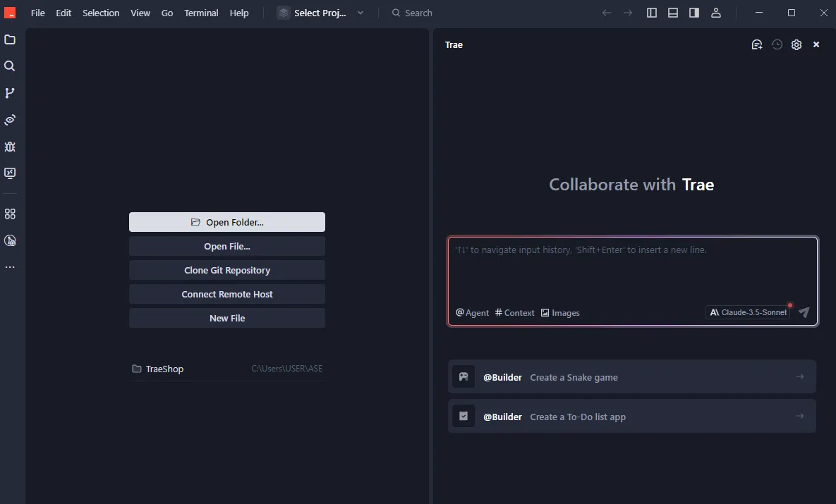Click the C:\Users\USER\ASE path text
The width and height of the screenshot is (836, 504).
tap(287, 369)
